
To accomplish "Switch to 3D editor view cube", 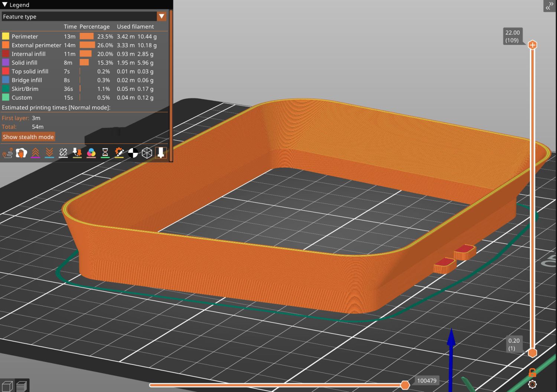I will pyautogui.click(x=7, y=386).
